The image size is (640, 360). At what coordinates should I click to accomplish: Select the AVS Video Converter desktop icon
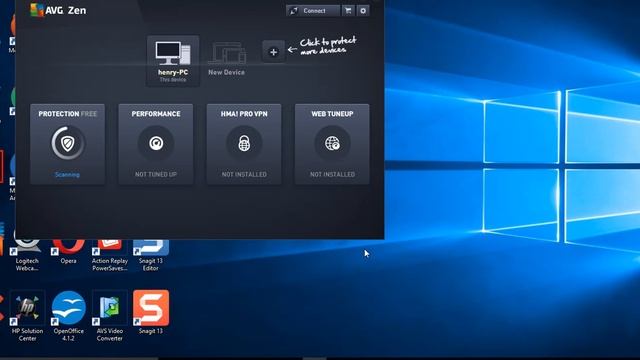coord(109,316)
